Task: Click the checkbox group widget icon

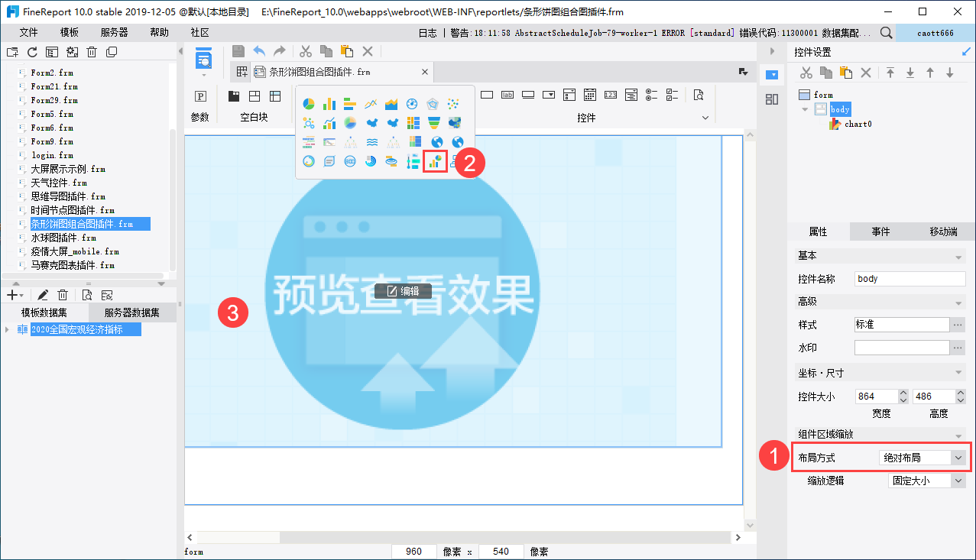Action: (673, 95)
